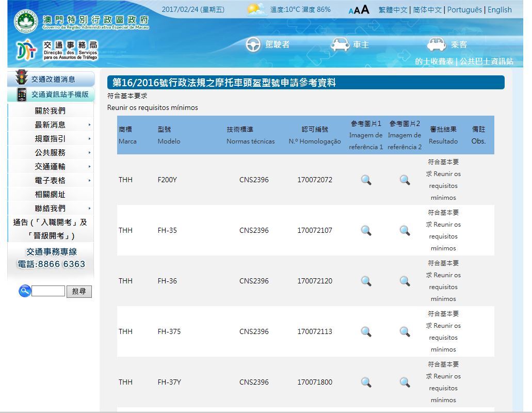The width and height of the screenshot is (532, 413).
Task: Select the largest font size A
Action: [x=365, y=10]
